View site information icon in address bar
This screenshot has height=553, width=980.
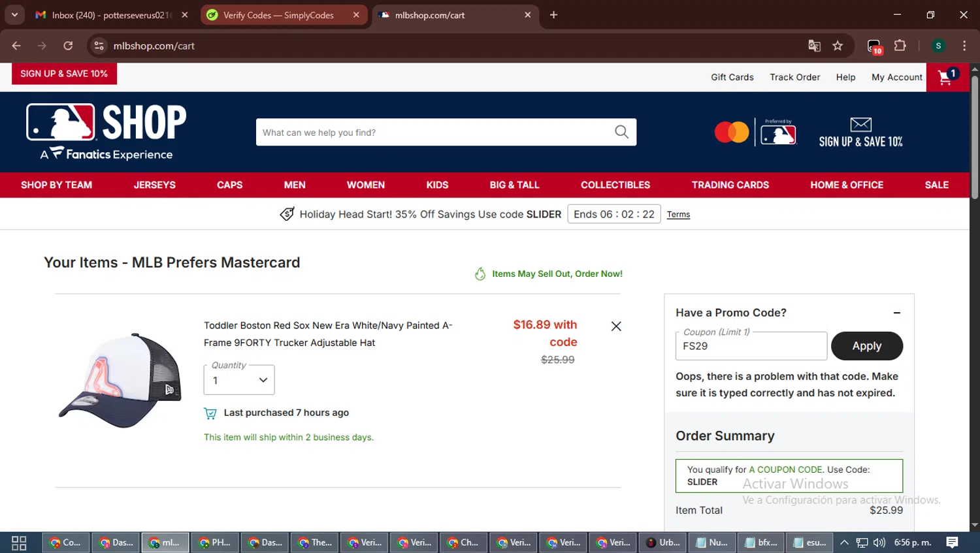click(x=99, y=46)
